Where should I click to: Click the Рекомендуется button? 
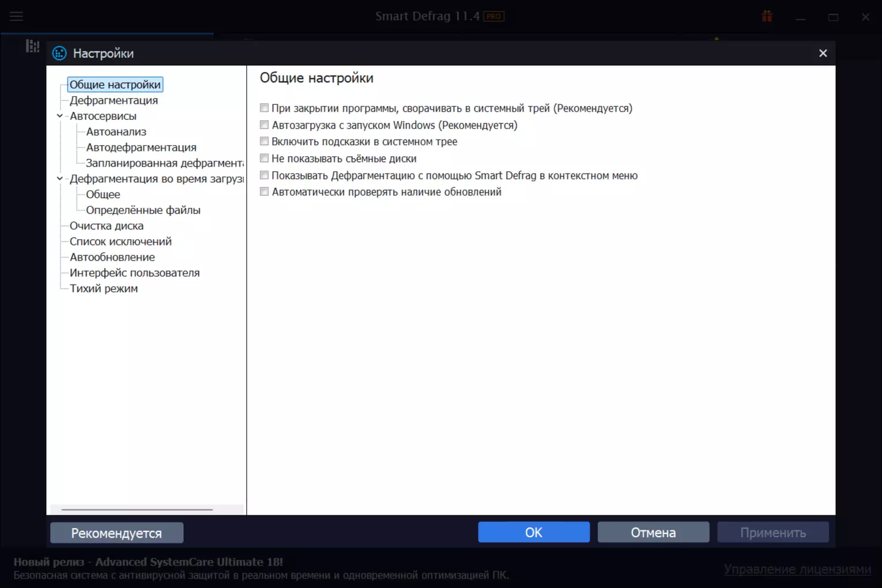coord(116,533)
